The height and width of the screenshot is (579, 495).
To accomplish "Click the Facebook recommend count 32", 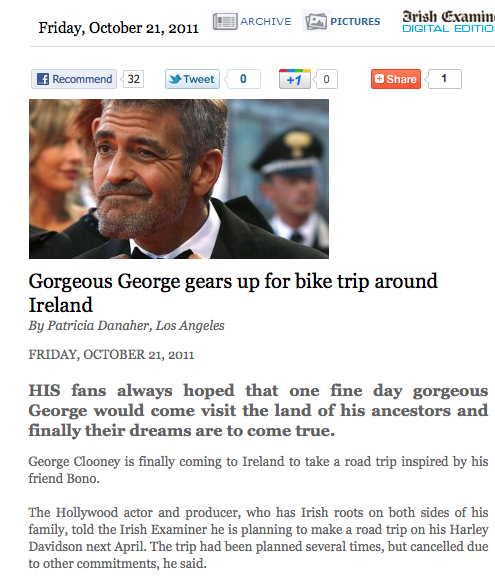I will 133,79.
